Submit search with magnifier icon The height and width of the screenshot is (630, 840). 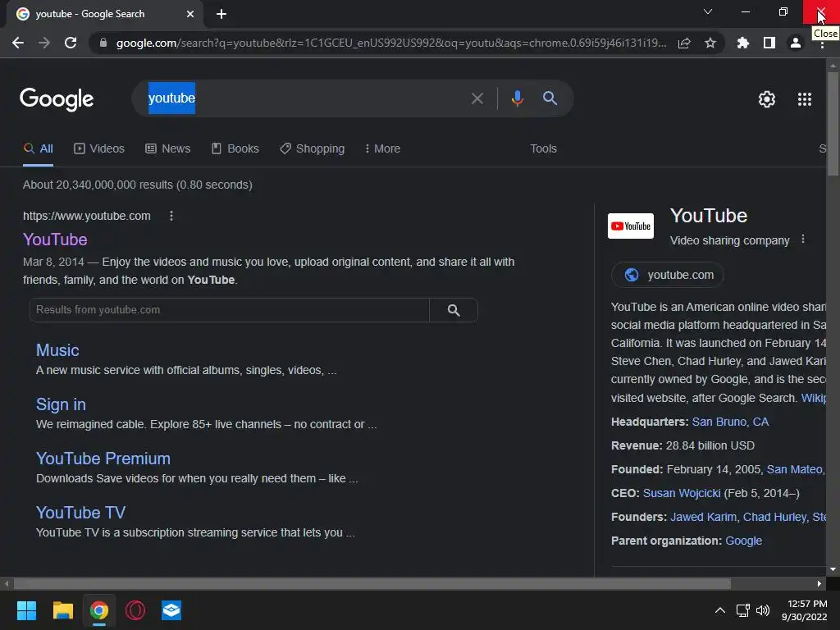pos(550,98)
